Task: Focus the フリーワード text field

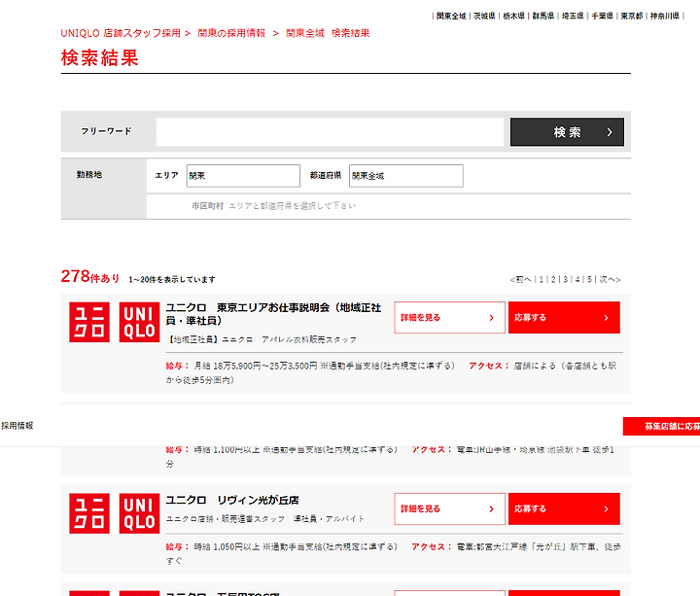Action: point(330,131)
